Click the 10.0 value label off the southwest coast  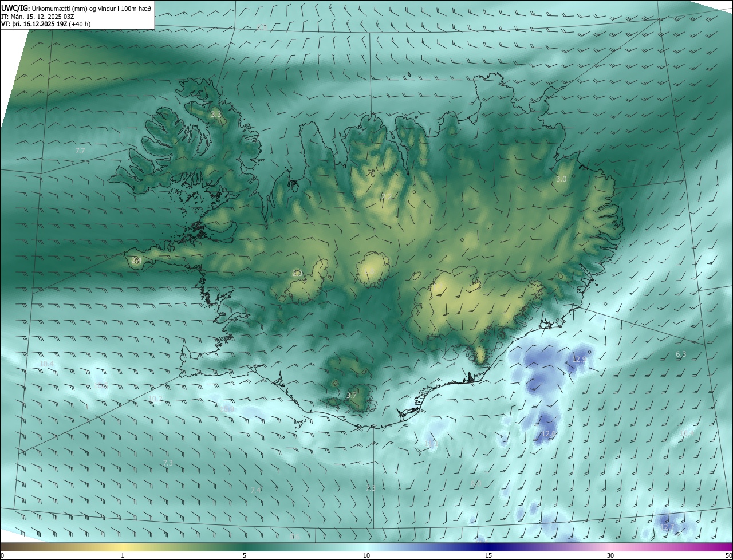[227, 409]
